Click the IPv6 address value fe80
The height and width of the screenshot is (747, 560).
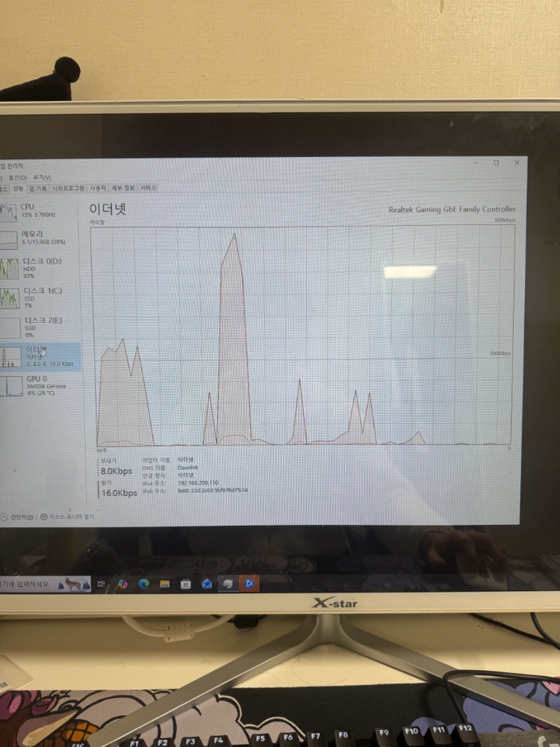tap(213, 490)
